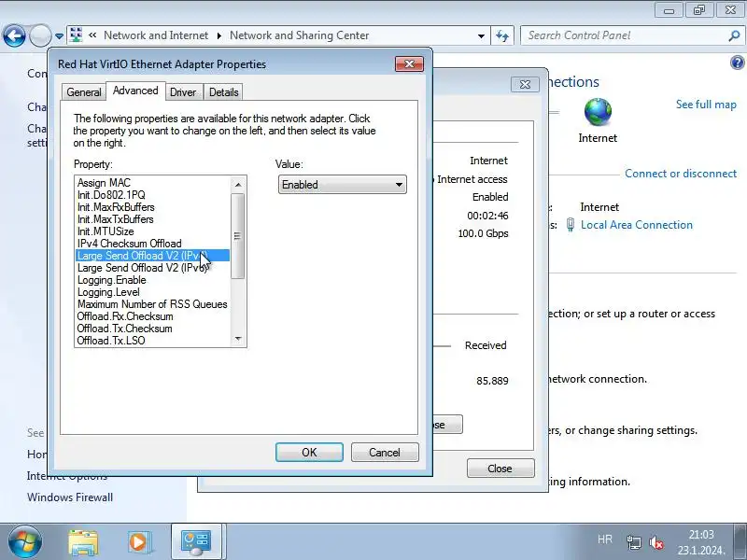Open the blue Help question mark icon
Viewport: 747px width, 560px height.
click(x=737, y=63)
